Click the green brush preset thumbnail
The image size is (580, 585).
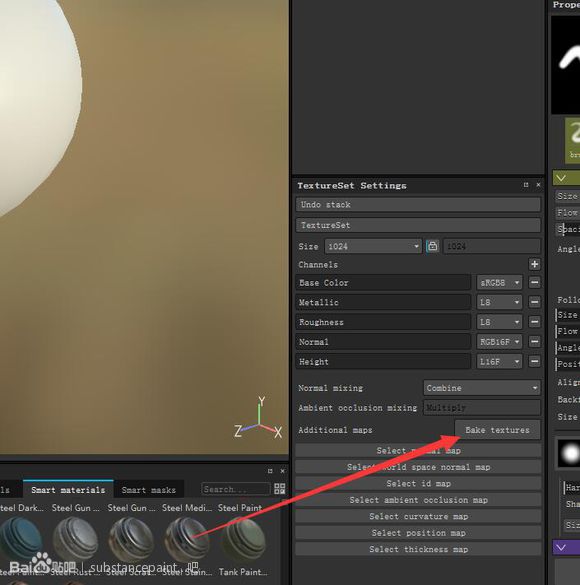pos(573,140)
